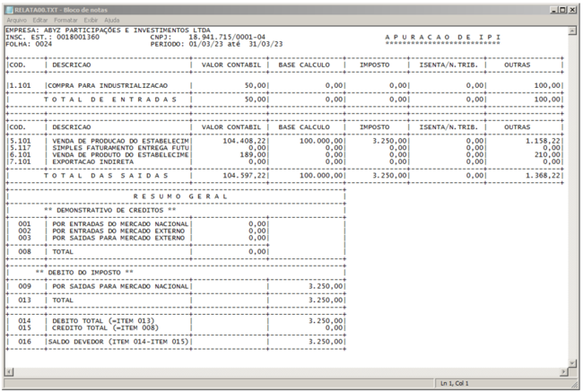Click the Notepad icon in title bar
This screenshot has height=392, width=583.
click(x=9, y=10)
